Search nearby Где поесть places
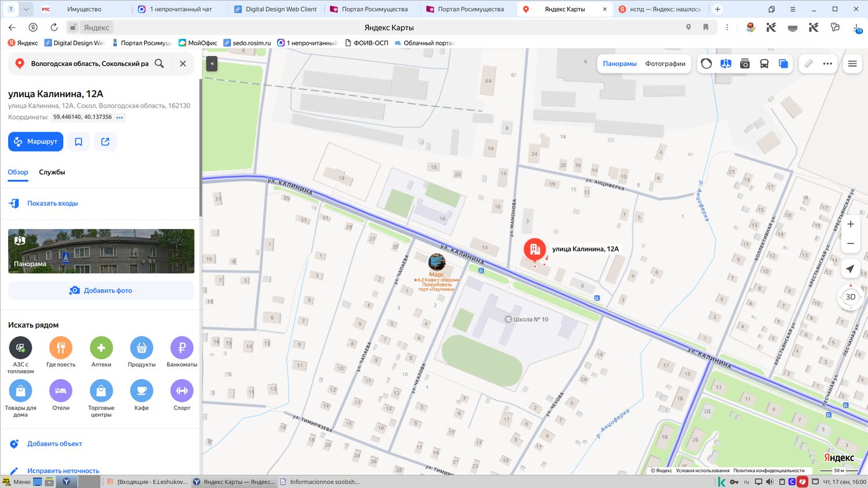 point(61,352)
